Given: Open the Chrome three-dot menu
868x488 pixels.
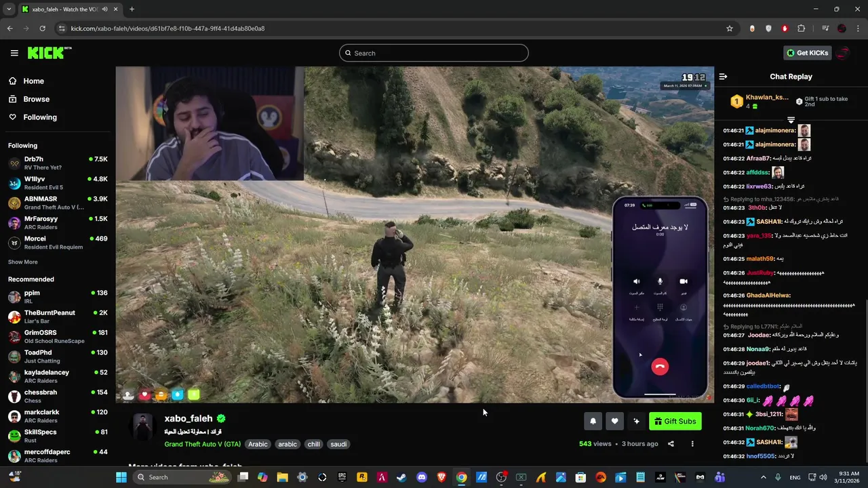Looking at the screenshot, I should coord(858,28).
